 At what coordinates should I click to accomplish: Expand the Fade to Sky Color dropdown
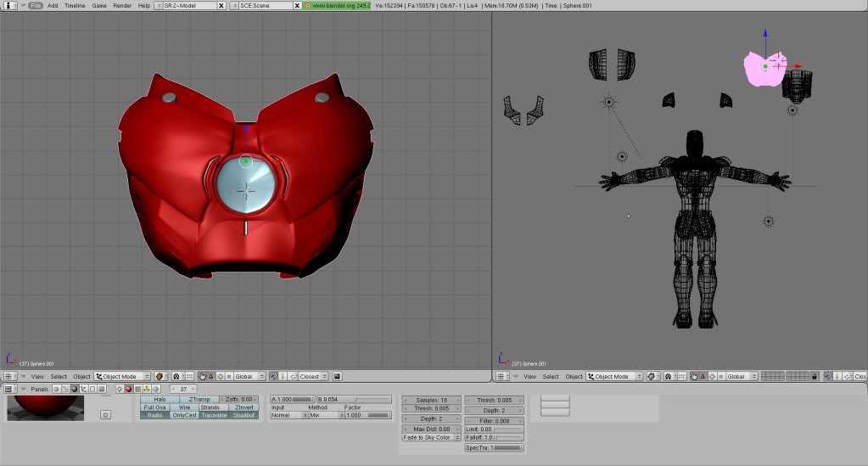[x=430, y=438]
